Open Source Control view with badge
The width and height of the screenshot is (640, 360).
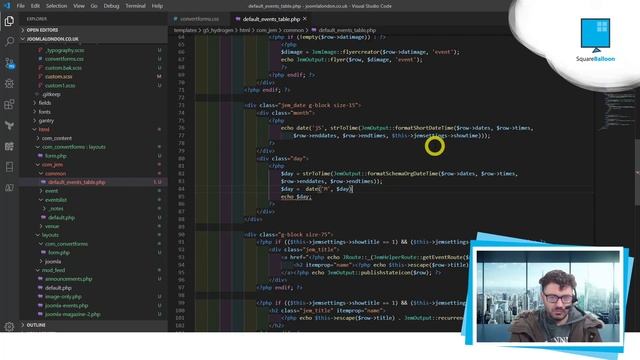[9, 63]
